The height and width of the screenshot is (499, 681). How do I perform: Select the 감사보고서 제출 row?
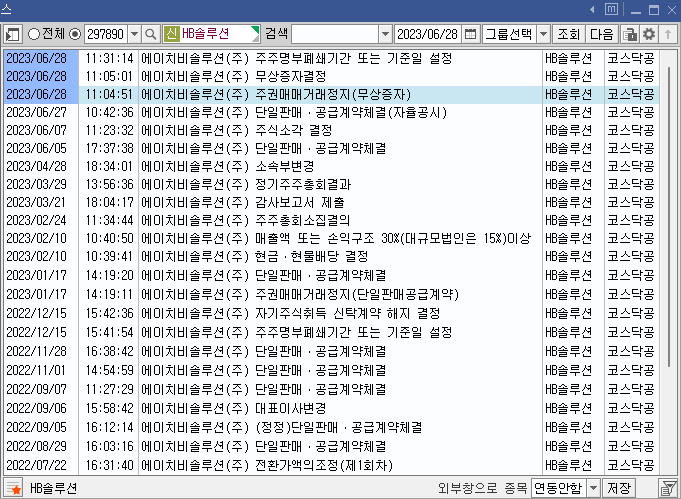pos(331,202)
